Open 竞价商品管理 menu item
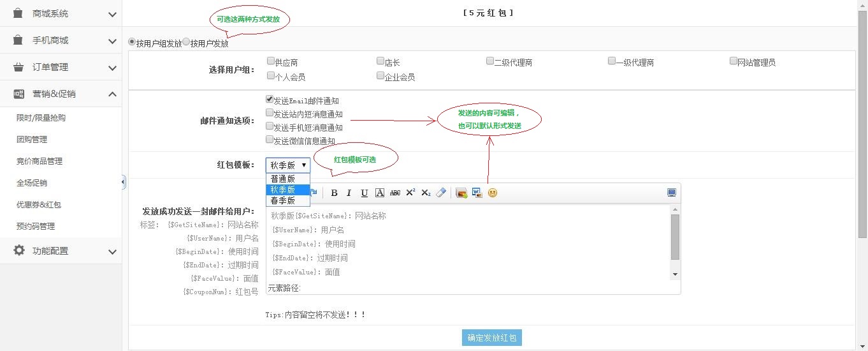The height and width of the screenshot is (351, 868). [x=40, y=161]
